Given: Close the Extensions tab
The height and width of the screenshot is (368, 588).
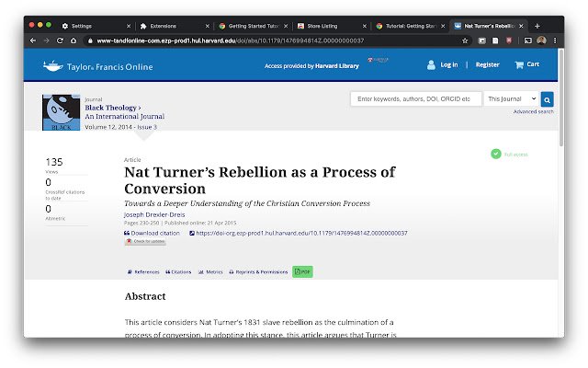Looking at the screenshot, I should tap(208, 26).
